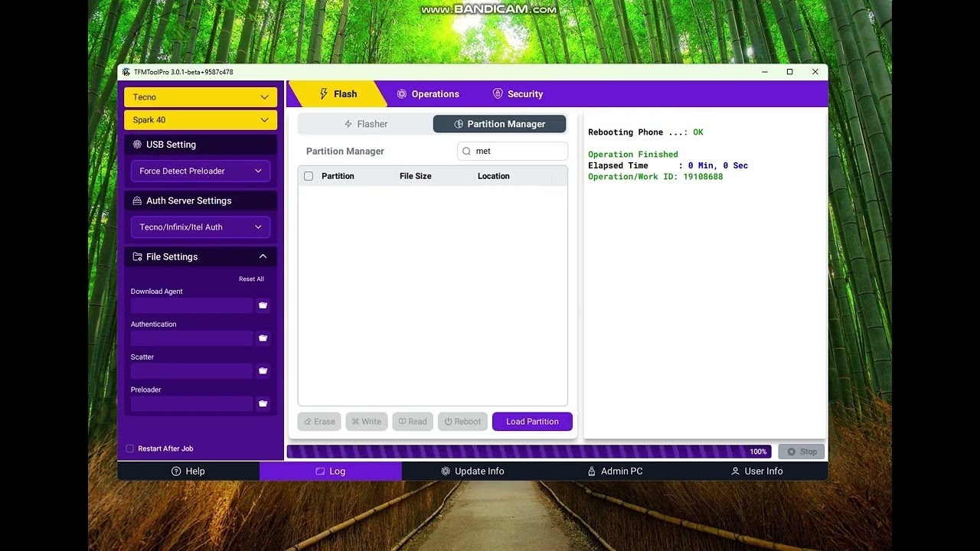The width and height of the screenshot is (980, 551).
Task: Click the 'Operation/Work ID: 19108688' log line
Action: pyautogui.click(x=655, y=177)
